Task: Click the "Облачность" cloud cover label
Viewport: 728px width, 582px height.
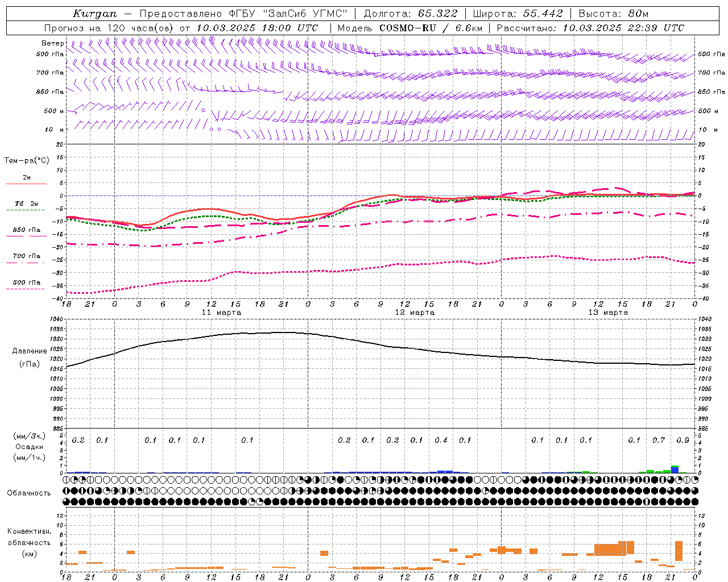Action: pyautogui.click(x=29, y=493)
